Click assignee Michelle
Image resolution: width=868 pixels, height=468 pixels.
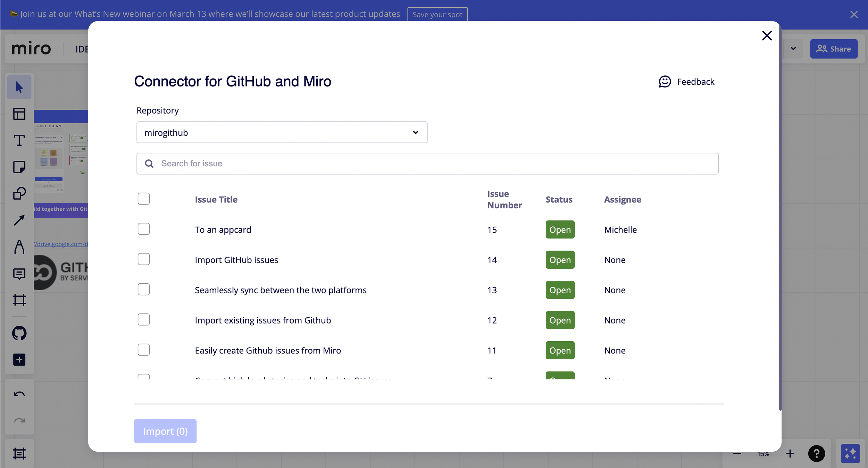tap(620, 230)
